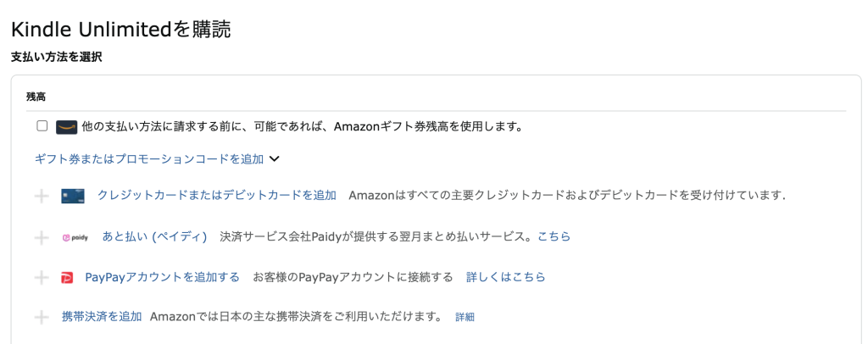Click the plus icon beside carrier billing
This screenshot has height=344, width=868.
pyautogui.click(x=42, y=317)
